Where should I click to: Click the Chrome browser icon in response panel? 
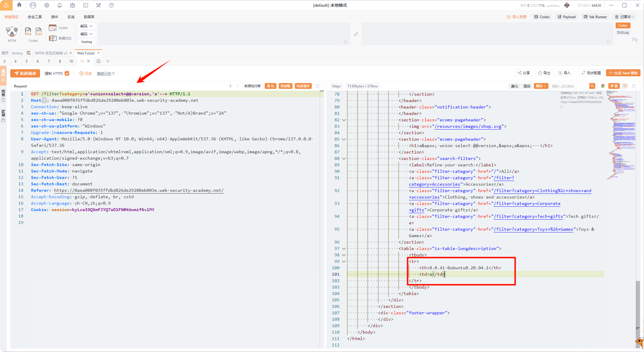coord(603,86)
